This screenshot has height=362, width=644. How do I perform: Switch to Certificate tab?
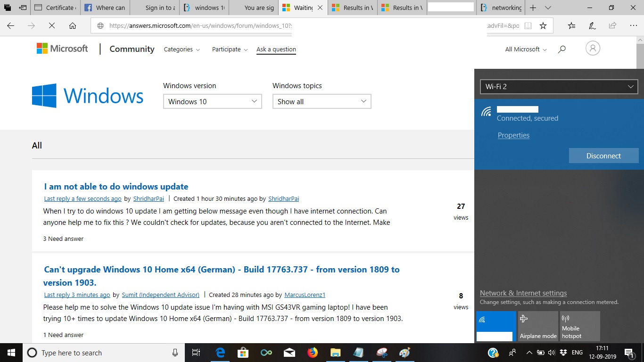pyautogui.click(x=56, y=8)
